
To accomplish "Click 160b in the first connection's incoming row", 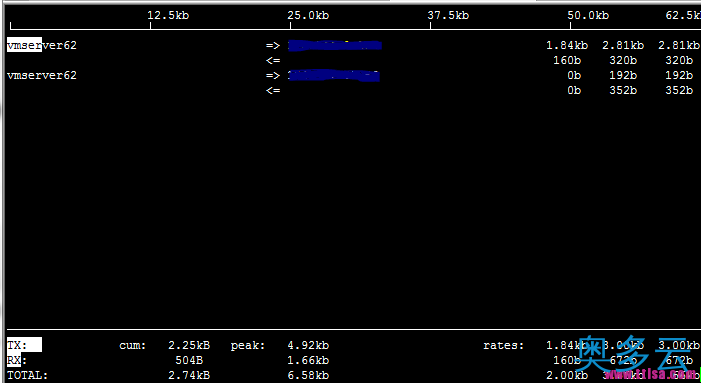I will 567,60.
